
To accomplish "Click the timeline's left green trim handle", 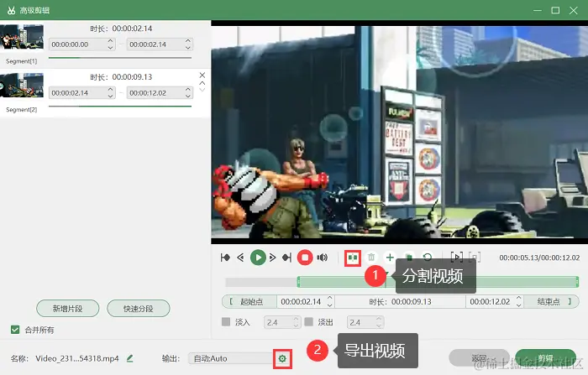I will (298, 282).
